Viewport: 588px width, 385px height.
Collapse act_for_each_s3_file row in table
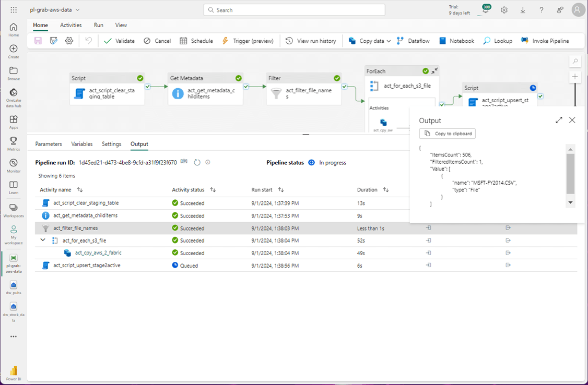point(43,240)
